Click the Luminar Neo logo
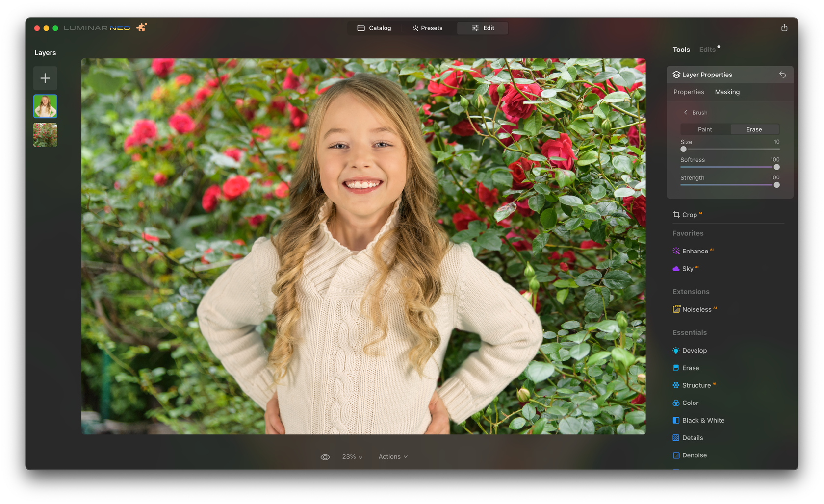Image resolution: width=824 pixels, height=504 pixels. point(97,28)
